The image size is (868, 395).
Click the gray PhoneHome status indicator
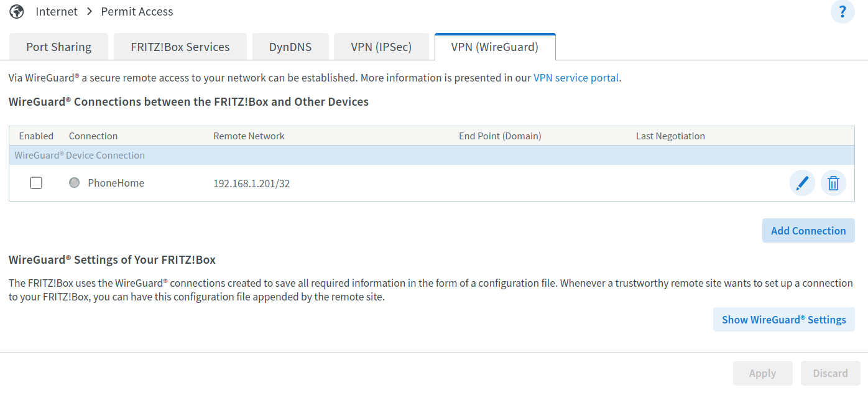(x=74, y=183)
